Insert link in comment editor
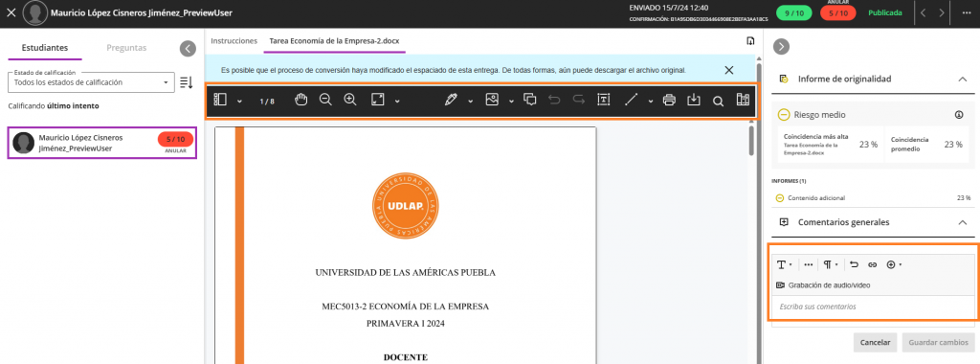The image size is (980, 364). pyautogui.click(x=873, y=264)
